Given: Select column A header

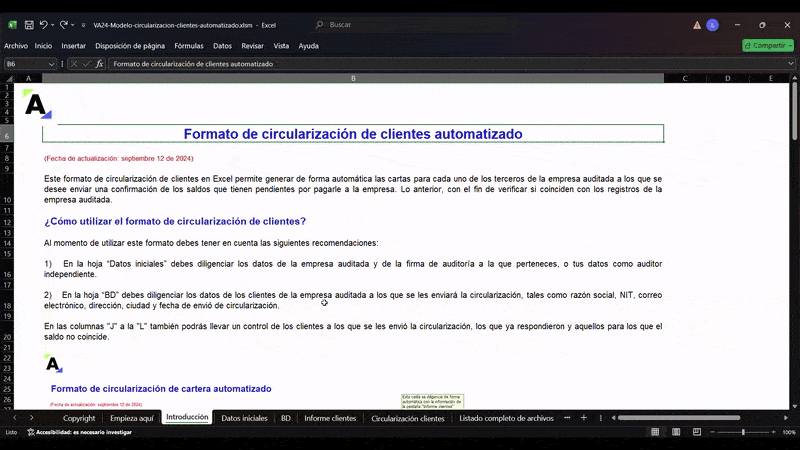Looking at the screenshot, I should pos(28,78).
